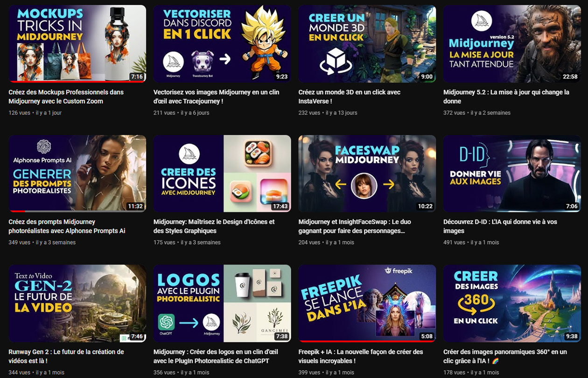Click the 7:06 duration badge

point(572,206)
